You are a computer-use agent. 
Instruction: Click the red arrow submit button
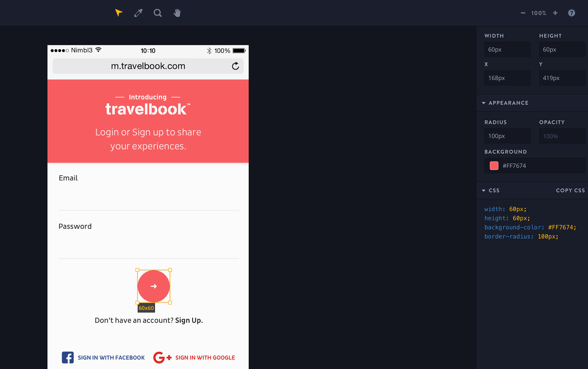coord(154,286)
